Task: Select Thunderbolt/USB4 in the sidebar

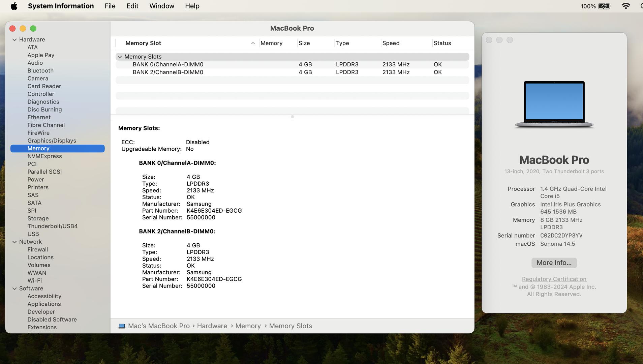Action: point(53,226)
